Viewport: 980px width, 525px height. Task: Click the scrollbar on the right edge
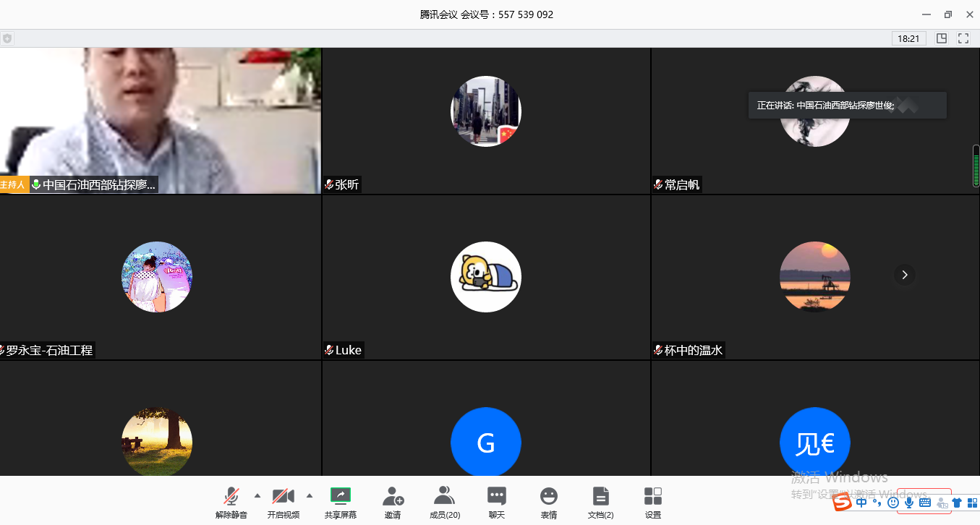tap(976, 166)
